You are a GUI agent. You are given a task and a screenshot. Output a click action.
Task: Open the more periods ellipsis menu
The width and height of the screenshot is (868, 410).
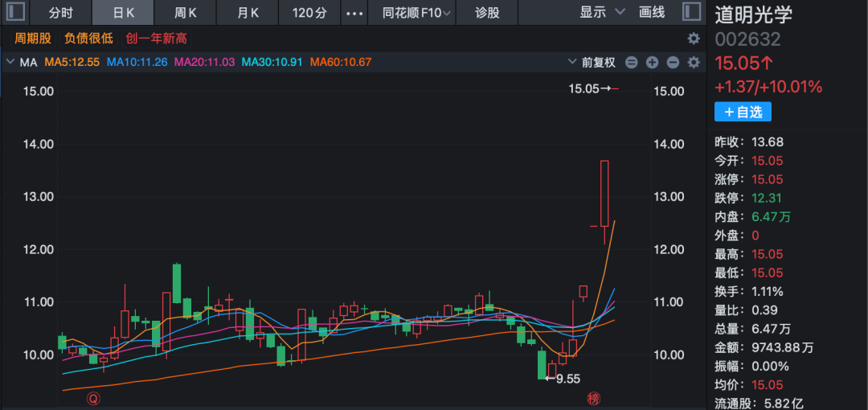354,13
